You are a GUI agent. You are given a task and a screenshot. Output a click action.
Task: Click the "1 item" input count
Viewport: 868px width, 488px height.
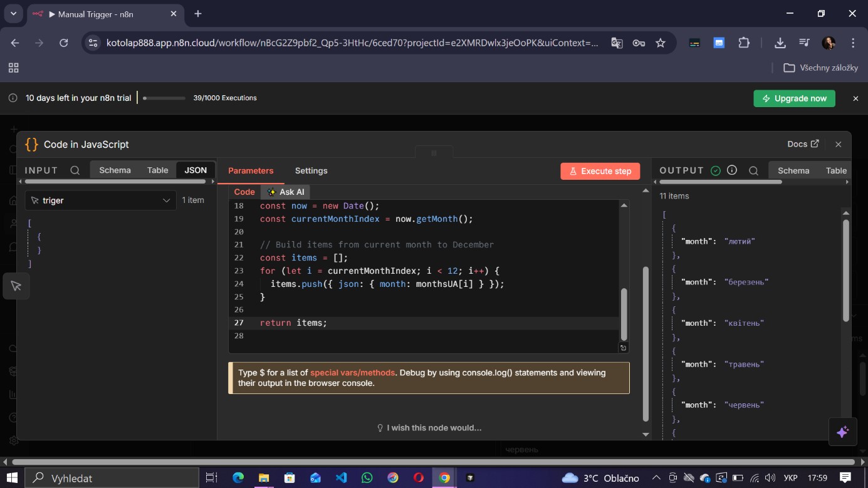click(193, 200)
